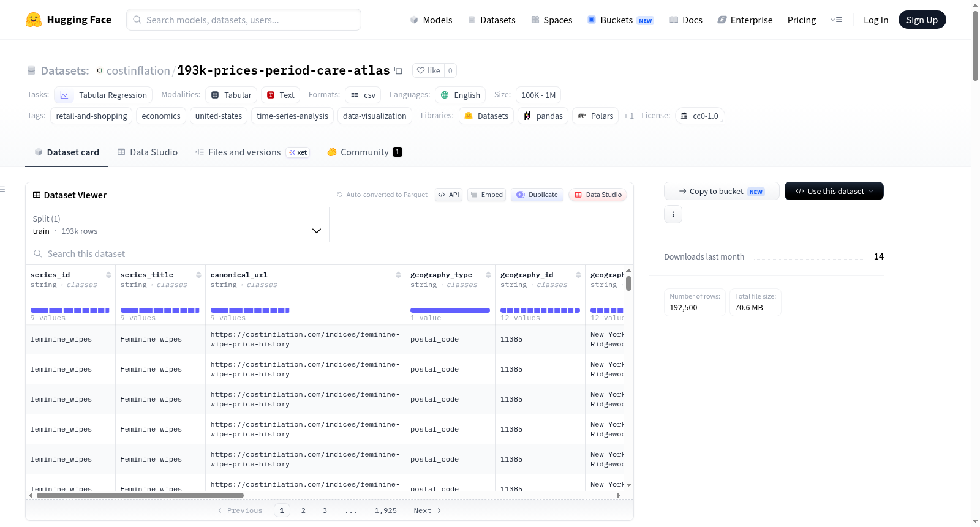Click the Sign Up button
Viewport: 980px width, 527px height.
(922, 20)
